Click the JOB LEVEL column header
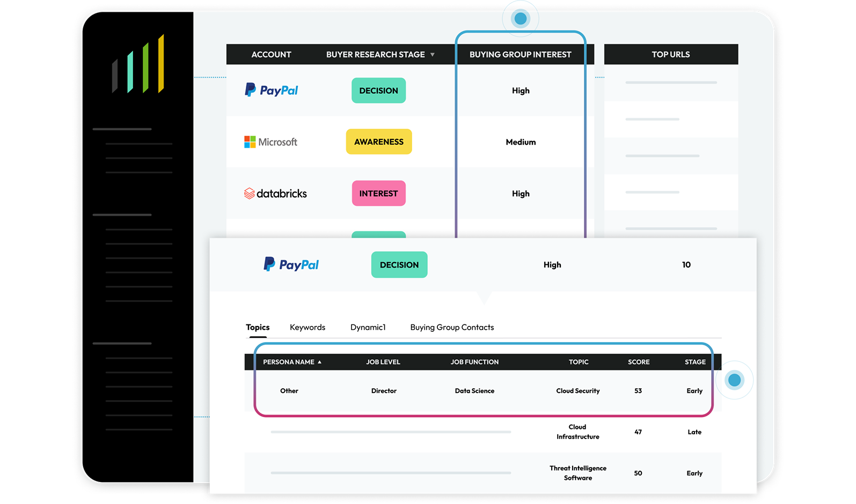 pos(383,362)
